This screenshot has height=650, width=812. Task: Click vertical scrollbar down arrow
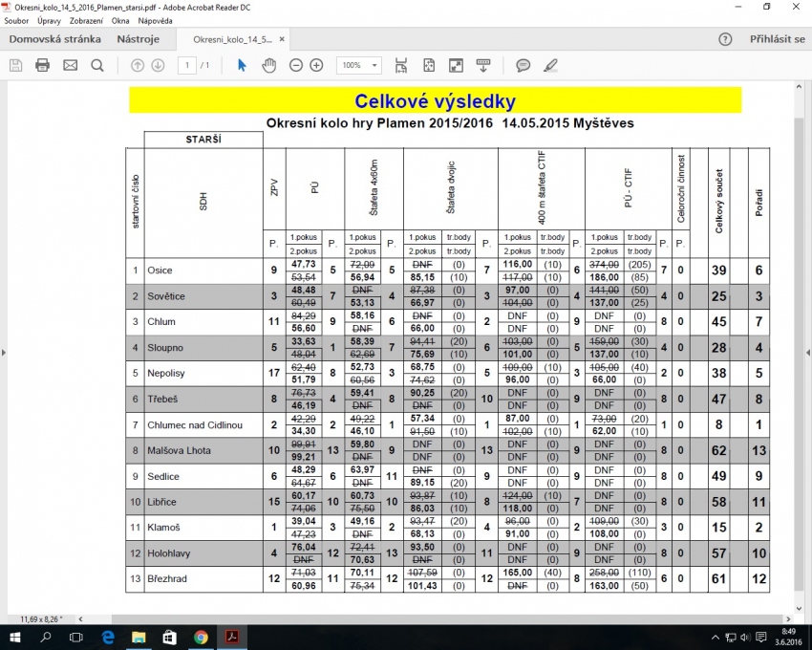799,609
